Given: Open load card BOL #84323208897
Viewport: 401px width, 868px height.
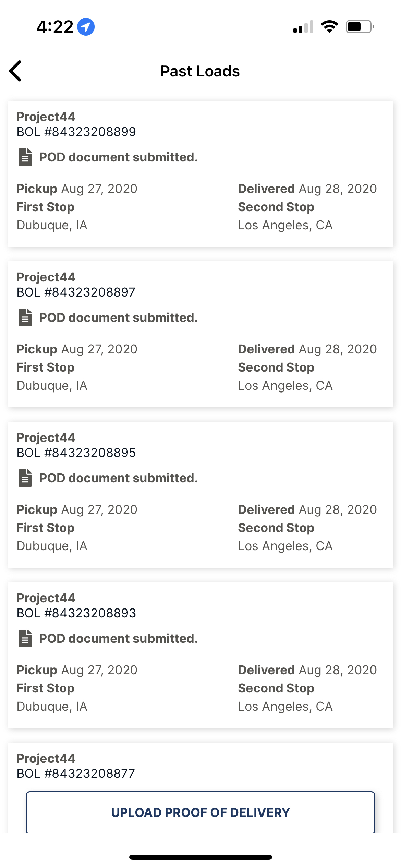Looking at the screenshot, I should (200, 334).
